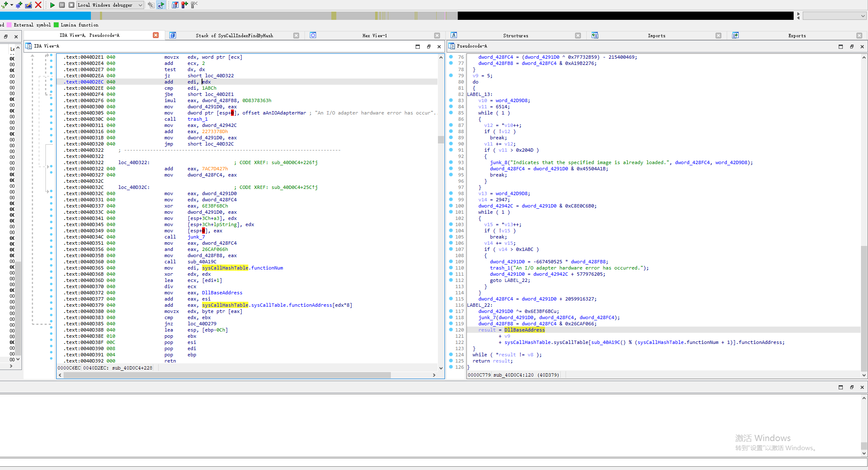
Task: Toggle the highlighted C source-level icon
Action: click(x=161, y=5)
